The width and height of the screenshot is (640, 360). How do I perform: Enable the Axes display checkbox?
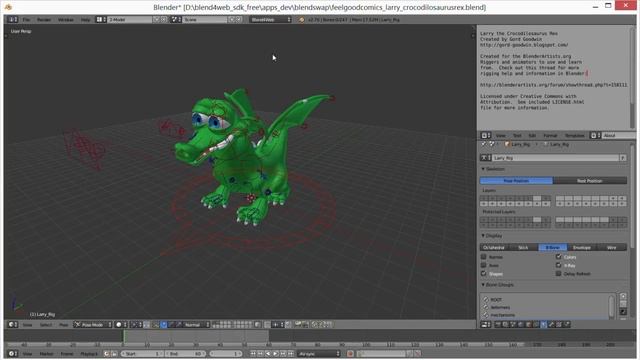[484, 265]
